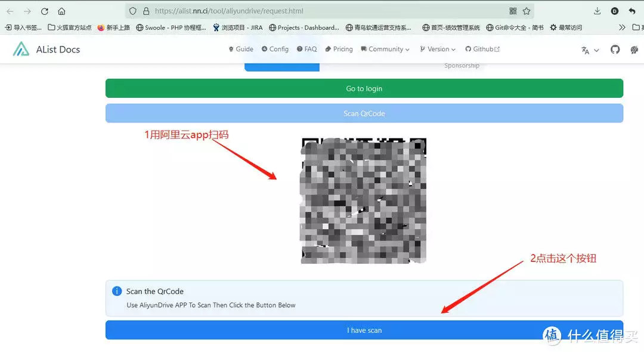Open the 首页-绩效管理系统 bookmark

click(451, 27)
